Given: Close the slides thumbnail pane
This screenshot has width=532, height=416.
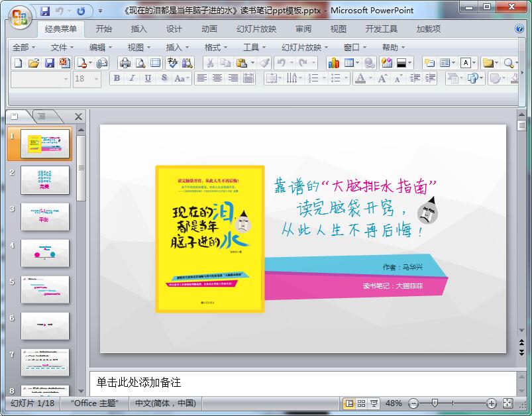Looking at the screenshot, I should 78,117.
